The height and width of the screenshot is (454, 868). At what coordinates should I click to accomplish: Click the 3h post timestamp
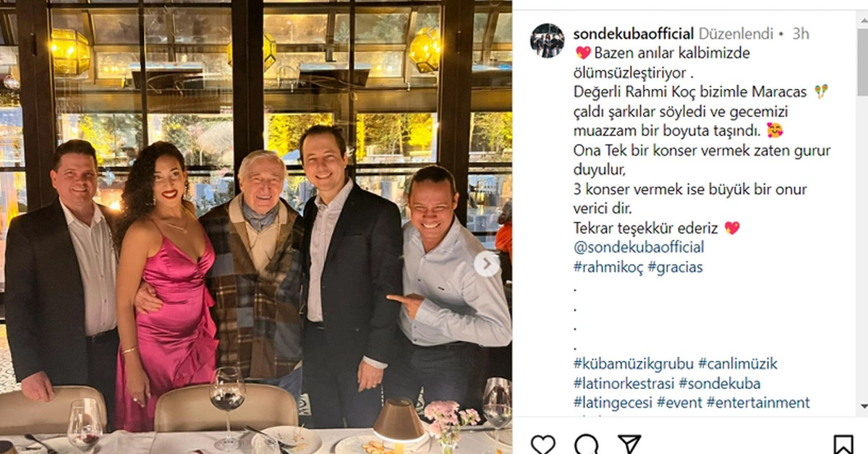(801, 34)
